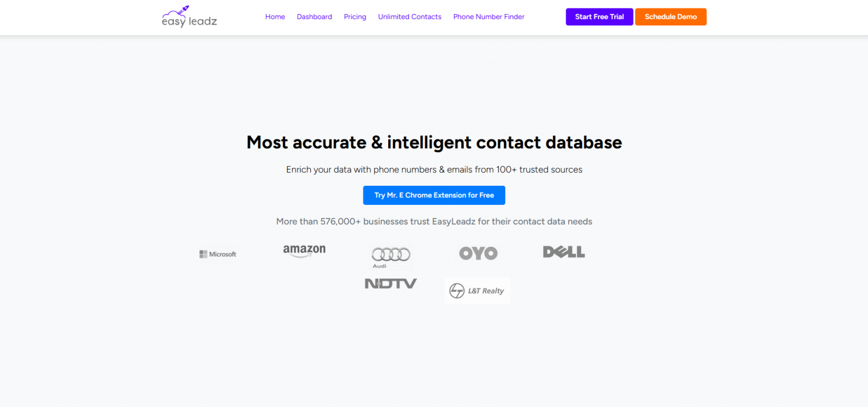Select the Dell logo

pos(563,252)
